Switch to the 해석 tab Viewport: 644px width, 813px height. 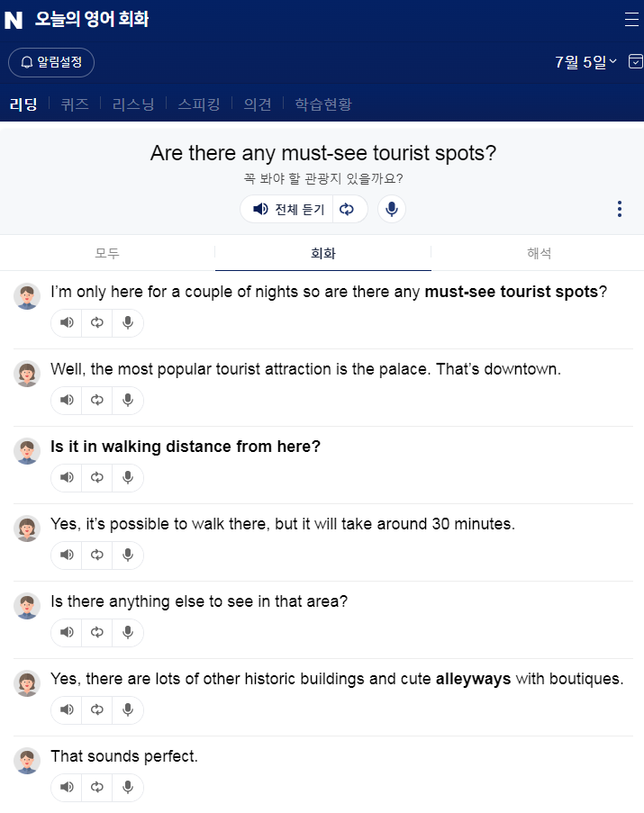click(539, 253)
